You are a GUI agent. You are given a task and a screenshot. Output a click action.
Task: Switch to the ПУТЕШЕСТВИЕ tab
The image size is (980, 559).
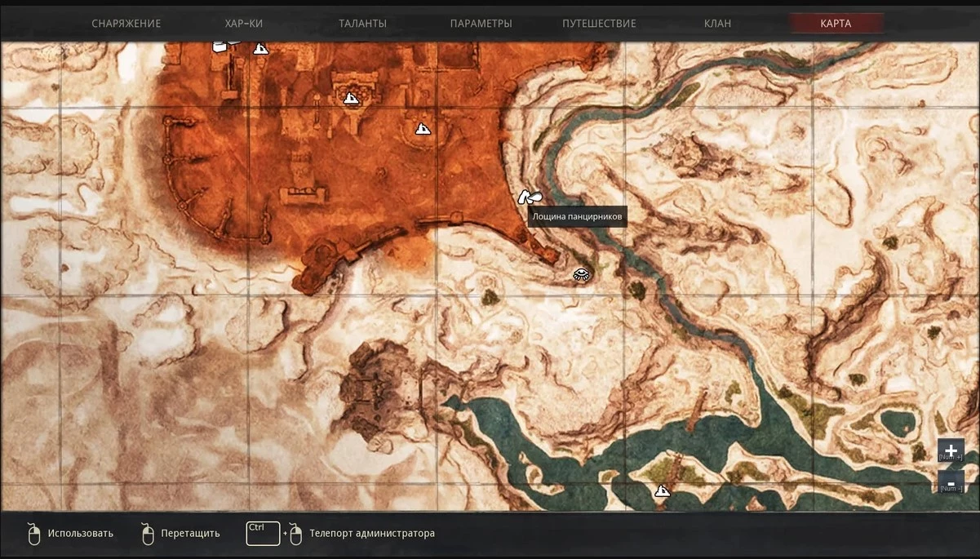pyautogui.click(x=599, y=24)
